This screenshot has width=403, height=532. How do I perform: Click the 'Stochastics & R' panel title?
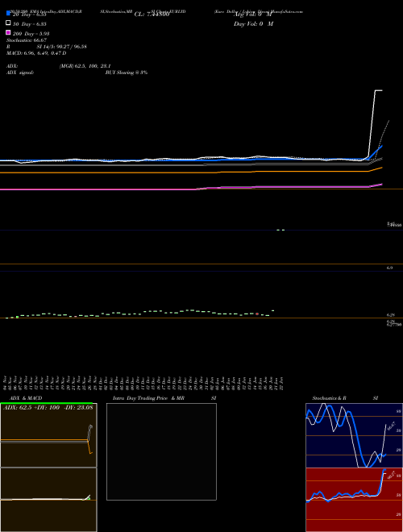click(329, 398)
